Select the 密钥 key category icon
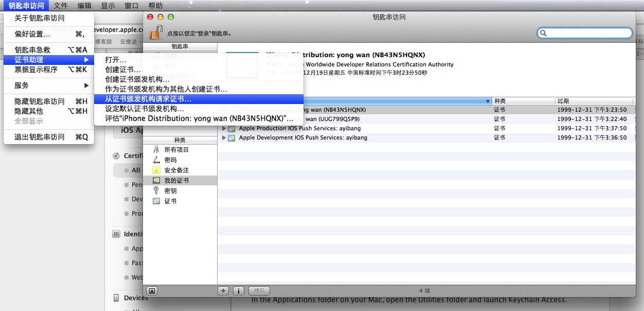 click(x=156, y=191)
